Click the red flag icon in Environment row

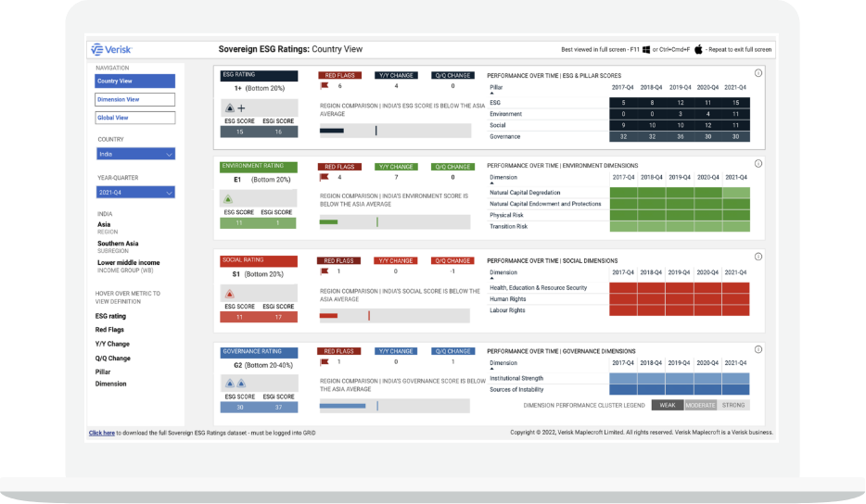(x=325, y=177)
